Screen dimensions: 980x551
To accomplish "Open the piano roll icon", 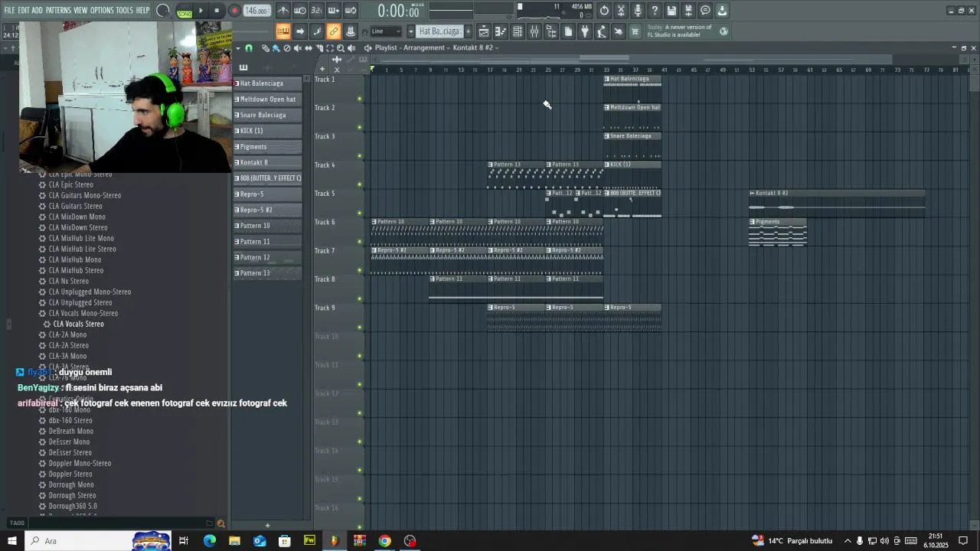I will click(501, 31).
